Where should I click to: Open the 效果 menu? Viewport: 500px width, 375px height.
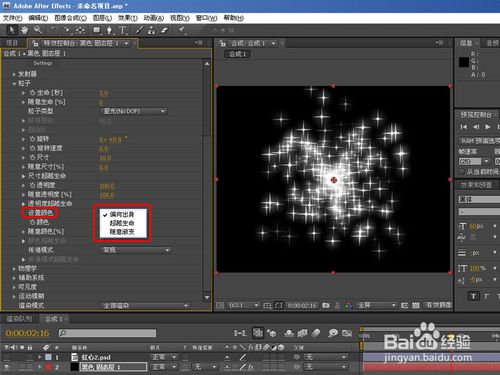(128, 18)
